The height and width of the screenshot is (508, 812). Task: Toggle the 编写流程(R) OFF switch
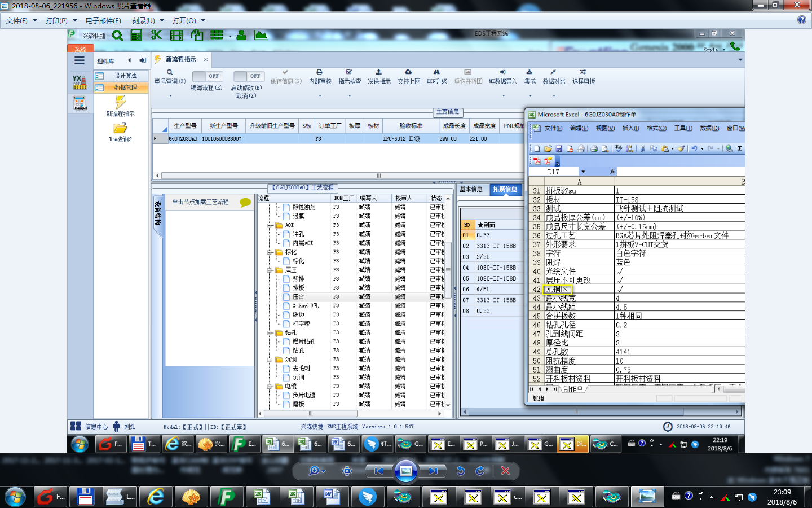point(208,76)
